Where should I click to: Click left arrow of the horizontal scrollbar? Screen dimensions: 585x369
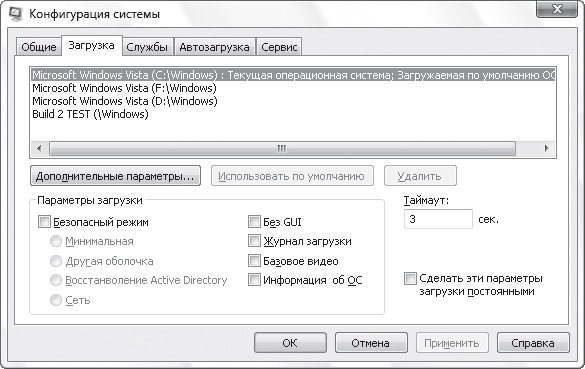click(39, 148)
